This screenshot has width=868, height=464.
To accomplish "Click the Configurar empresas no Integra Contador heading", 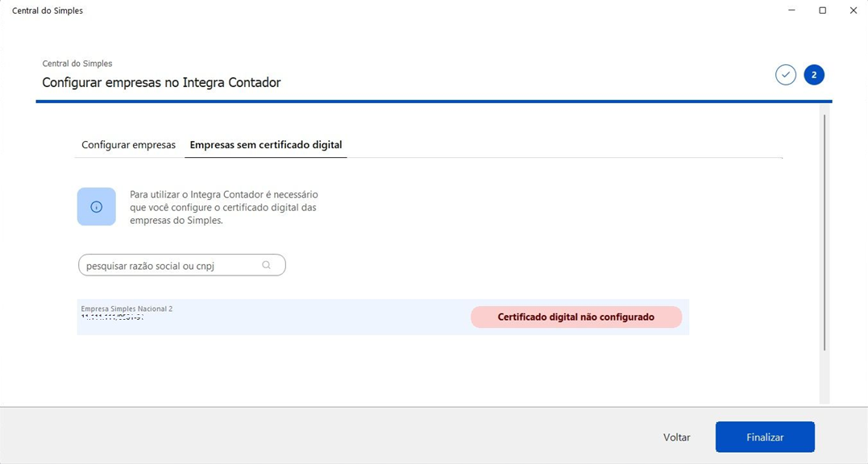I will click(x=162, y=82).
